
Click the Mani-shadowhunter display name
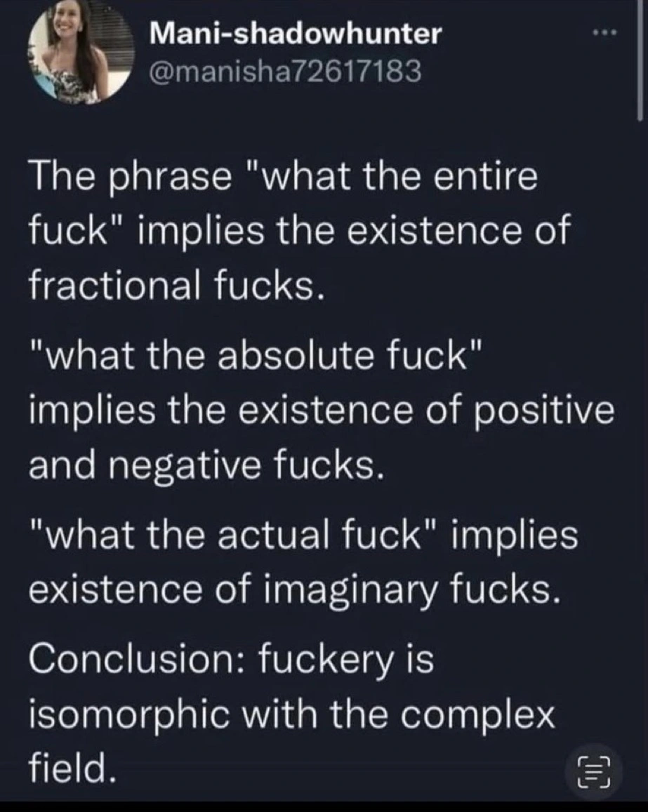click(x=297, y=32)
